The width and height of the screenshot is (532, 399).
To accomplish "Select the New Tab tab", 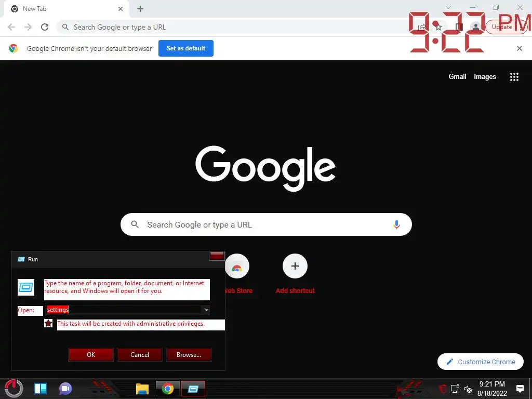I will click(66, 9).
